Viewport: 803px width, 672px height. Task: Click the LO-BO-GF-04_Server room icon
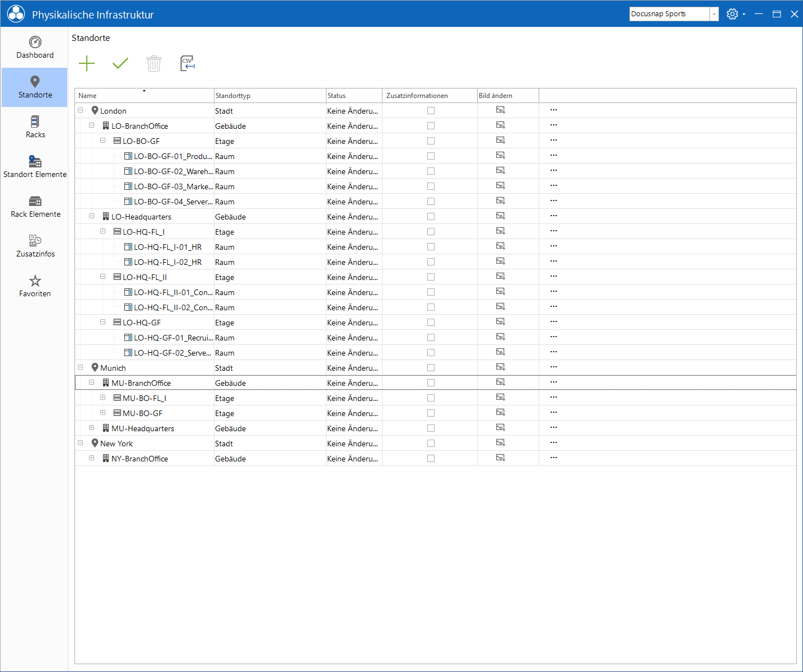click(x=128, y=201)
